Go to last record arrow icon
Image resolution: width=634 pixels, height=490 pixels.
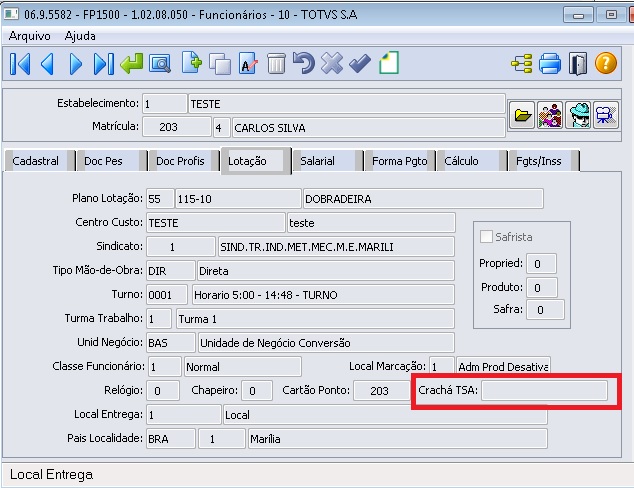pyautogui.click(x=104, y=63)
